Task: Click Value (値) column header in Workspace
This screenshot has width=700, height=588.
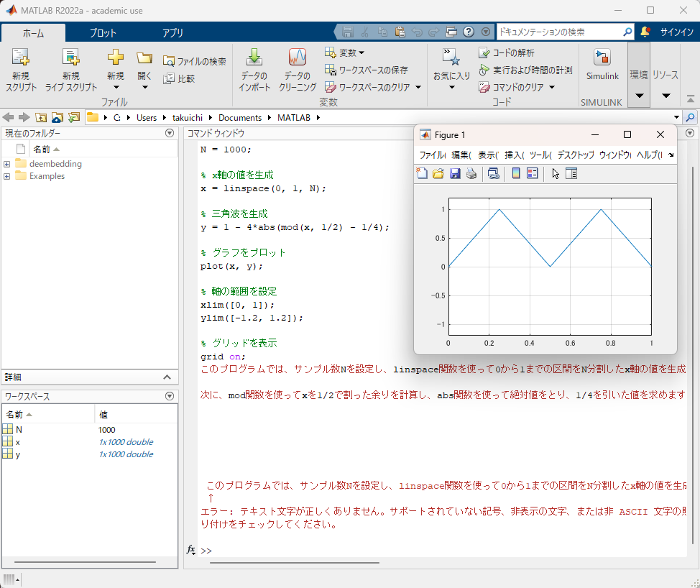Action: point(136,415)
